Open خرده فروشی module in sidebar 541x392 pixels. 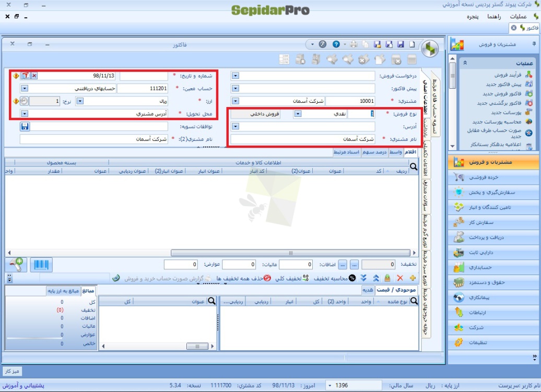point(493,177)
